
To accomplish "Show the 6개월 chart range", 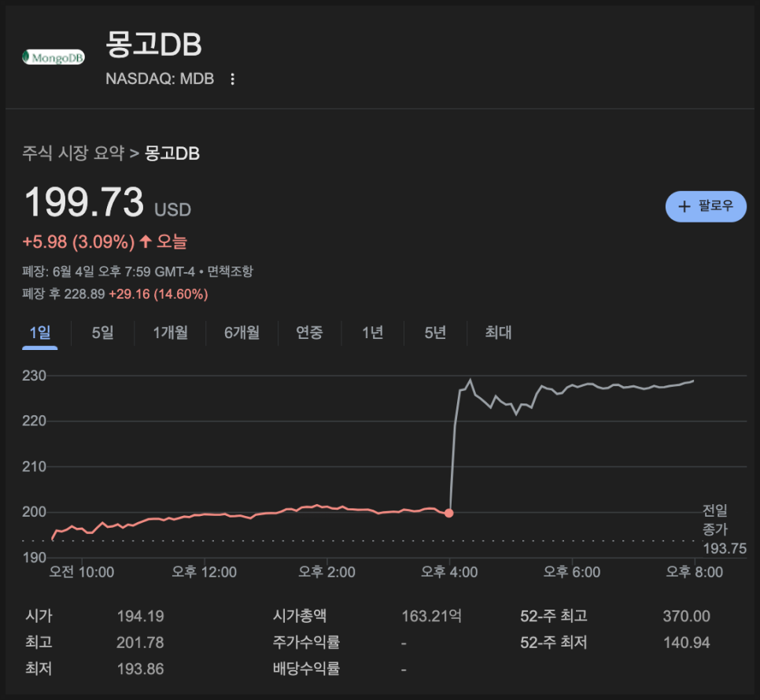I will 242,333.
